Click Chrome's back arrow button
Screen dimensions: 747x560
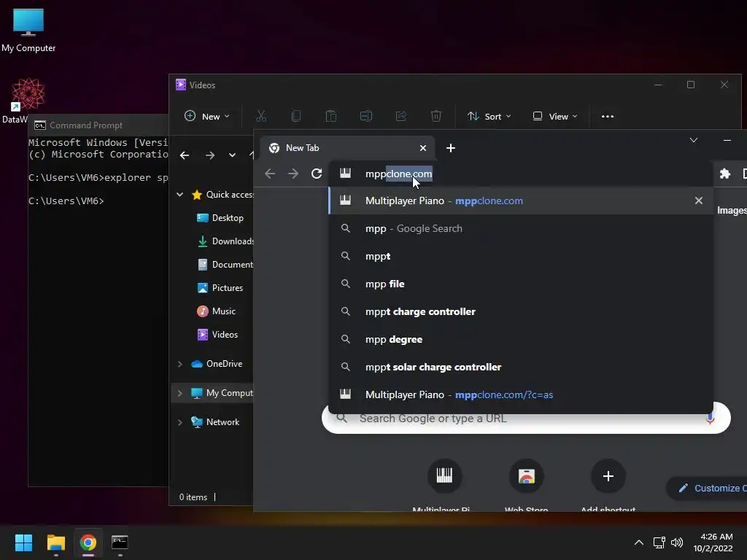point(270,174)
